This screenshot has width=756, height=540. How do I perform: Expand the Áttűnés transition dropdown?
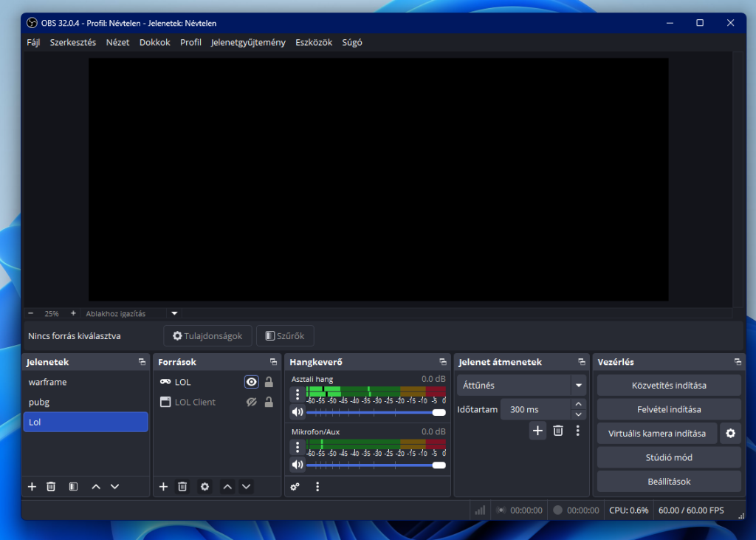[578, 385]
